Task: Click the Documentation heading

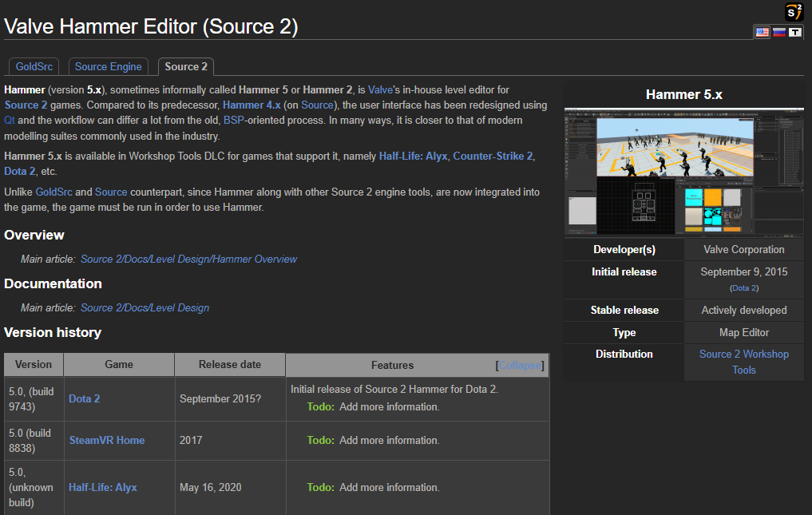Action: [x=53, y=284]
